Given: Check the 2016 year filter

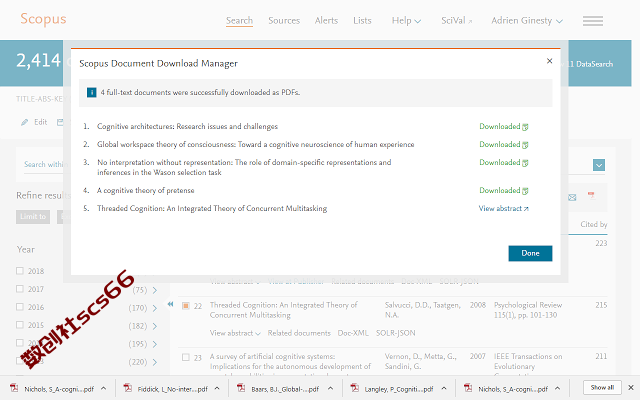Looking at the screenshot, I should pos(20,307).
